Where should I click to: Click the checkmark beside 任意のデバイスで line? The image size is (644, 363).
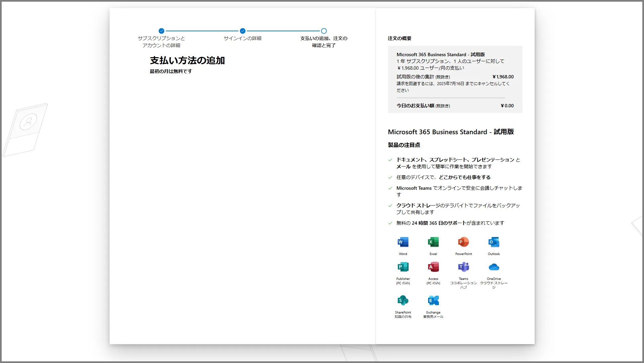pos(390,177)
